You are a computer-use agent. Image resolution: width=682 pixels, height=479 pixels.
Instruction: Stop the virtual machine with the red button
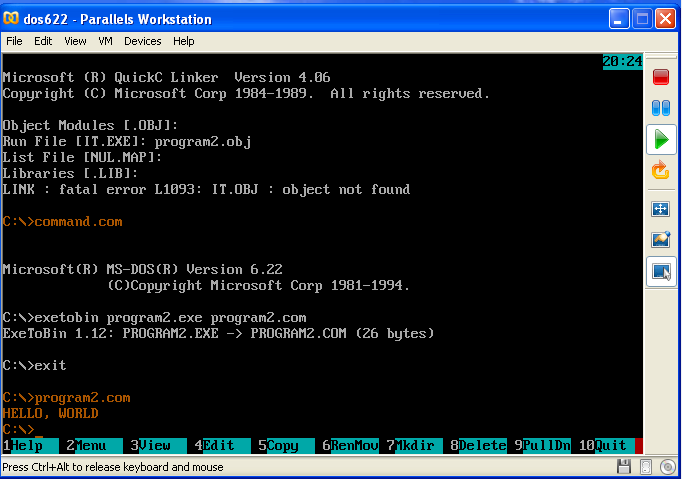(x=661, y=77)
